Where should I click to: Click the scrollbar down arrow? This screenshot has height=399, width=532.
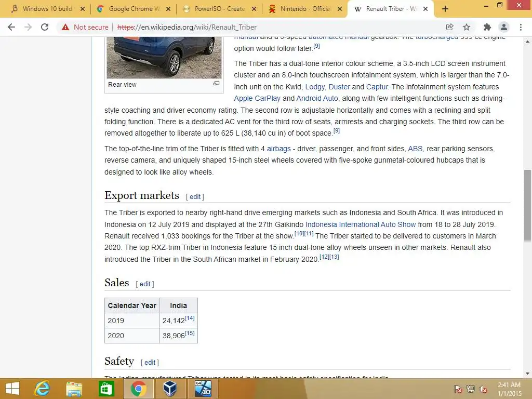tap(527, 374)
